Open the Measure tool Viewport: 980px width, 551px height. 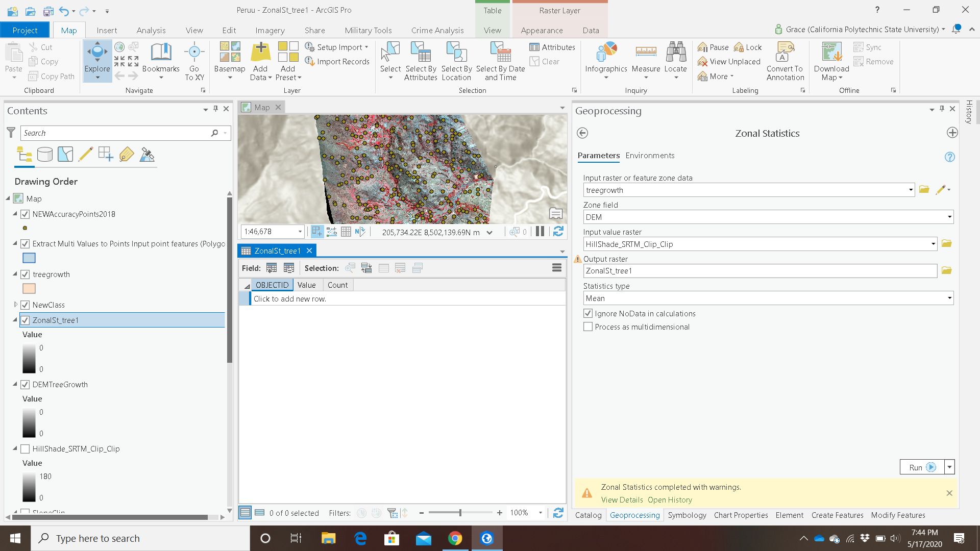(x=646, y=53)
